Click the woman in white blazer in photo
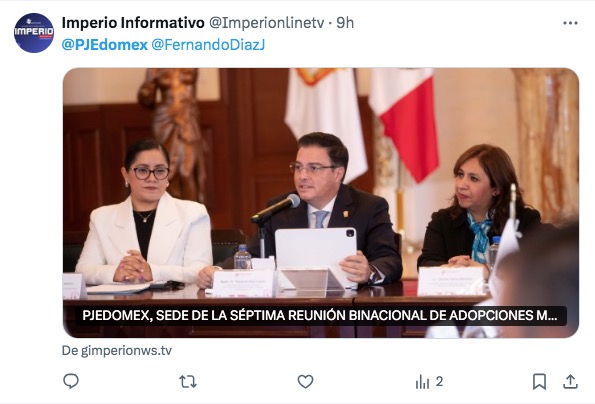This screenshot has width=595, height=404. pos(146,216)
